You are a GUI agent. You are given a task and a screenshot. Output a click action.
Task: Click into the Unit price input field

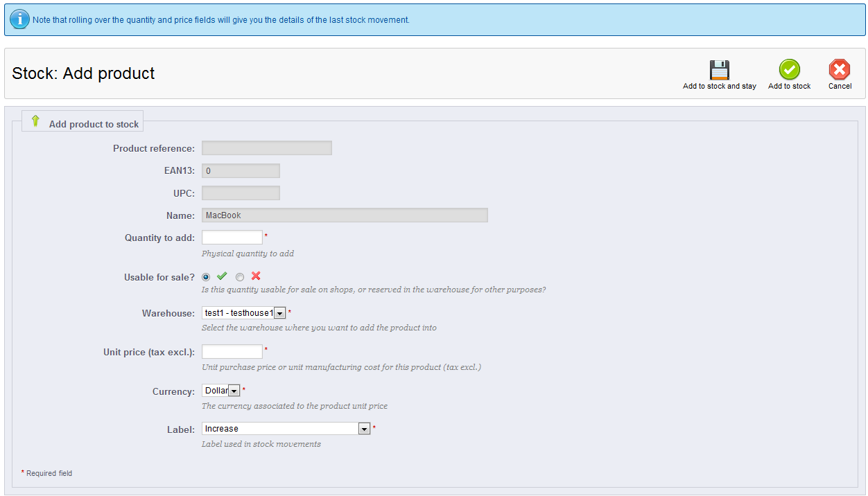coord(232,352)
